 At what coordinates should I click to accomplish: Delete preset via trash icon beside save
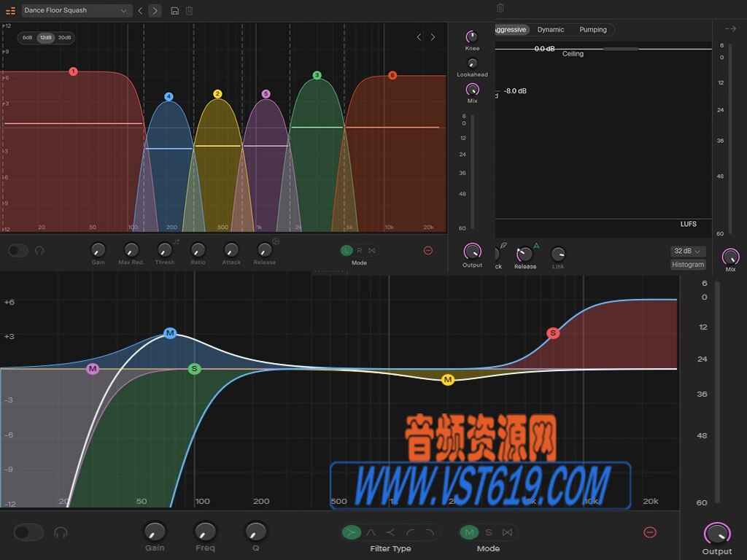[x=189, y=10]
